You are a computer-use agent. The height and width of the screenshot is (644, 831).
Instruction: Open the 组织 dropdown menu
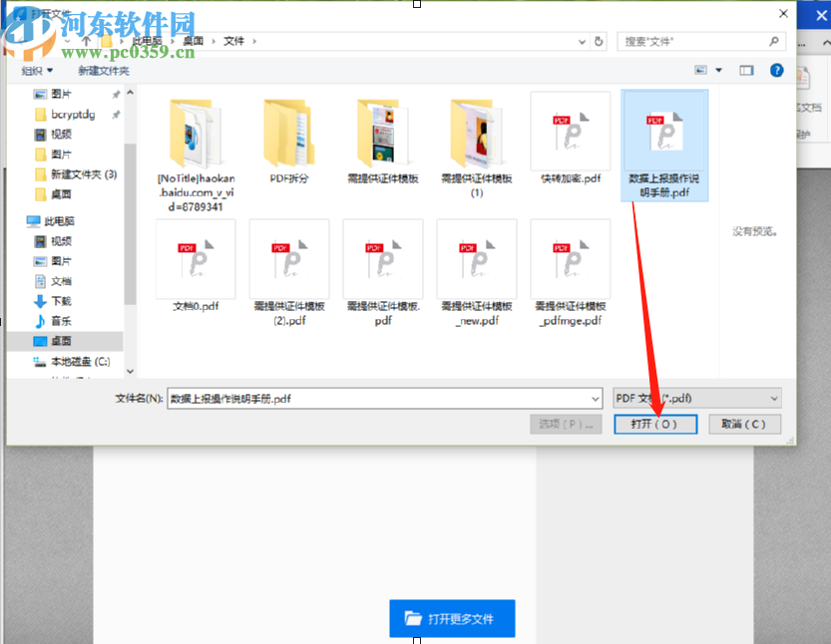(x=37, y=70)
